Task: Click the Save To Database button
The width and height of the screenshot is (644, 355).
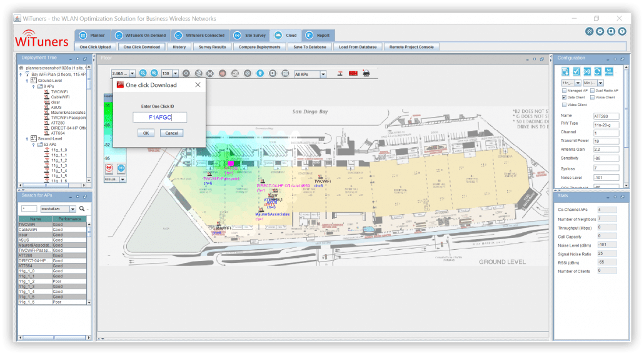Action: (x=309, y=47)
